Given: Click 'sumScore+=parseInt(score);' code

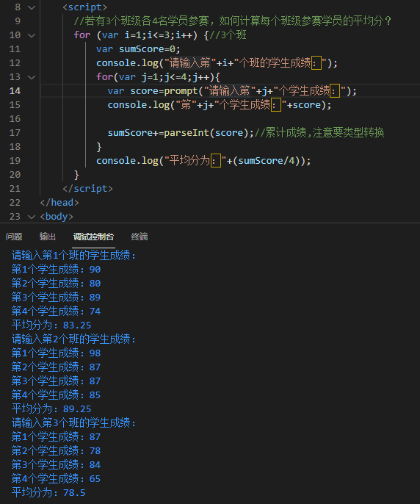Looking at the screenshot, I should (x=181, y=133).
